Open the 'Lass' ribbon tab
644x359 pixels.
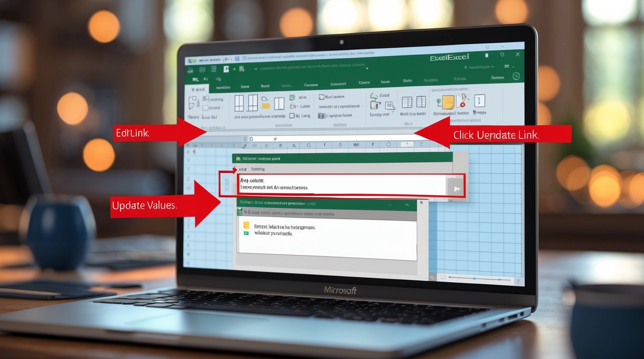click(385, 82)
